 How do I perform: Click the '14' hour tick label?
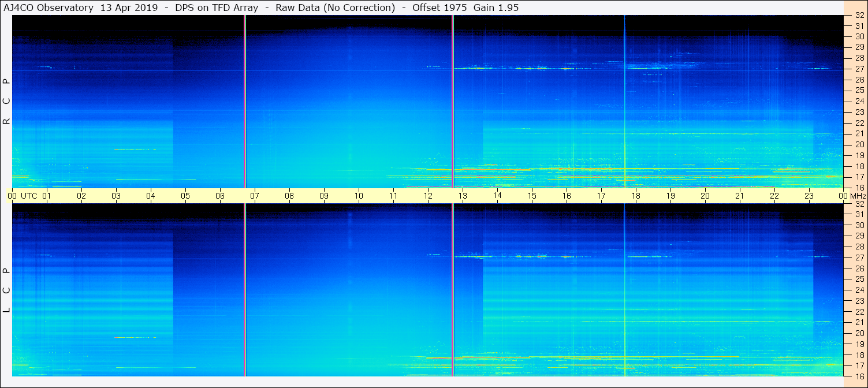(x=497, y=196)
